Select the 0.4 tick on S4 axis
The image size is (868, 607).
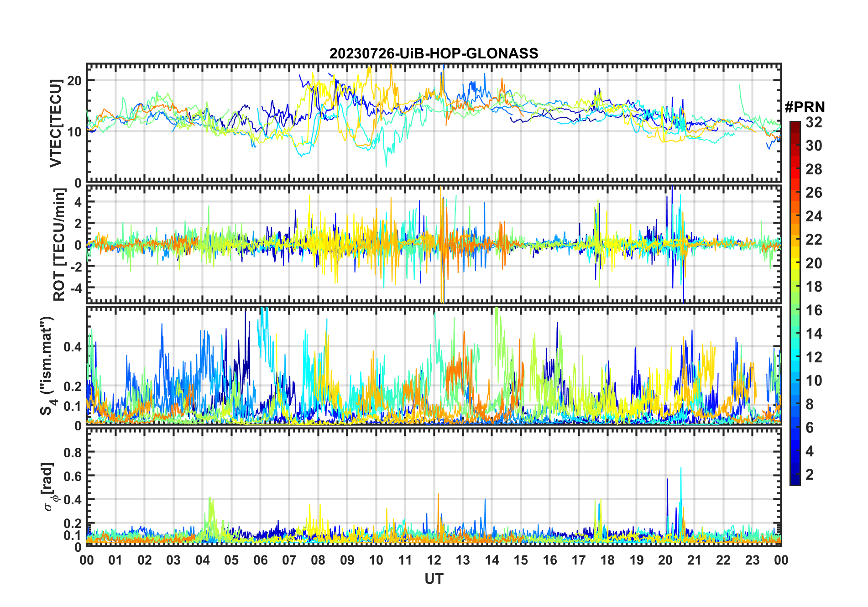73,347
